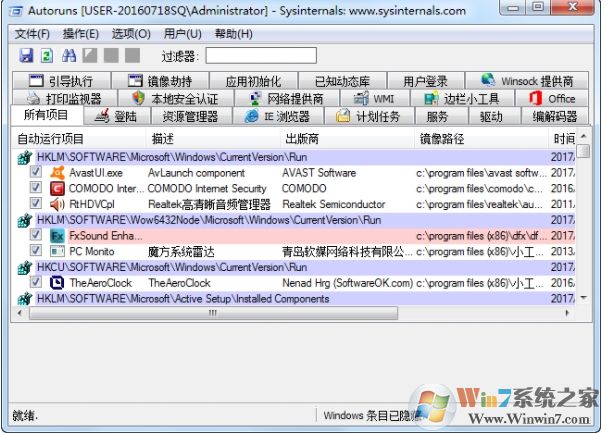The image size is (606, 433).
Task: Open the Winsock 提供商 tab
Action: point(527,81)
